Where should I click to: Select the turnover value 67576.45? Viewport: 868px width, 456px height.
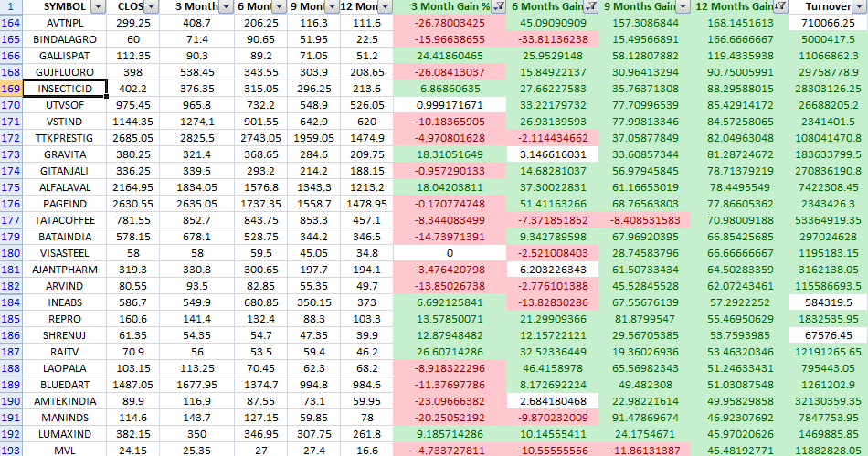pyautogui.click(x=828, y=335)
